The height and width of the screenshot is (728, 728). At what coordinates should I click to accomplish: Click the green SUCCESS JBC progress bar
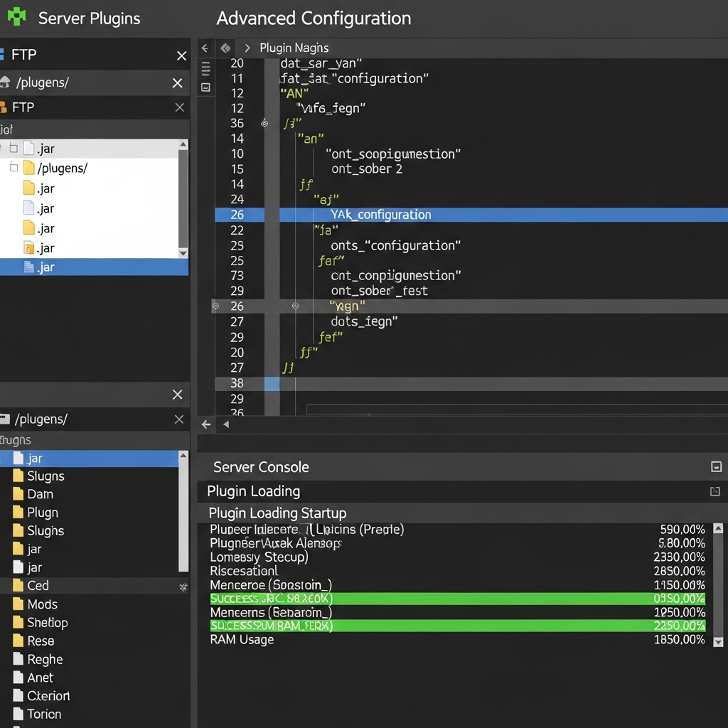[x=457, y=599]
